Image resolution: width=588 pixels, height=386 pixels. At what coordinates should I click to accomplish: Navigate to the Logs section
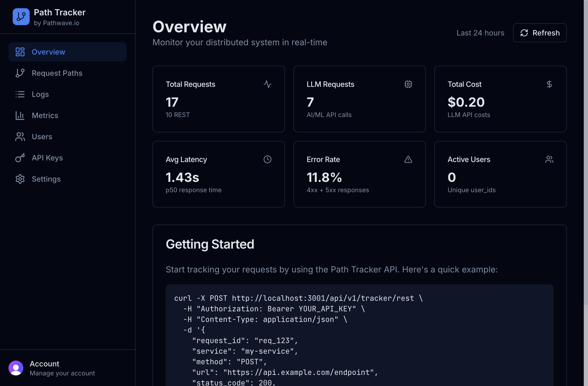tap(40, 94)
